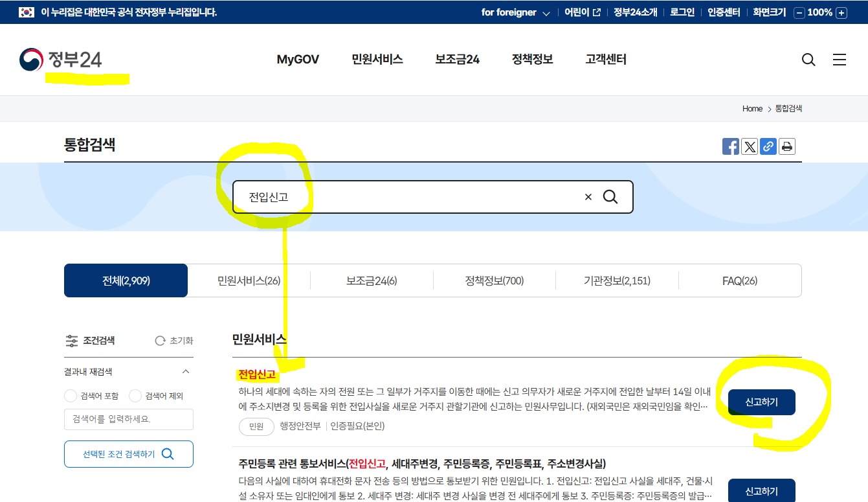Click 선택된 조건 검색하기 button

click(x=129, y=454)
